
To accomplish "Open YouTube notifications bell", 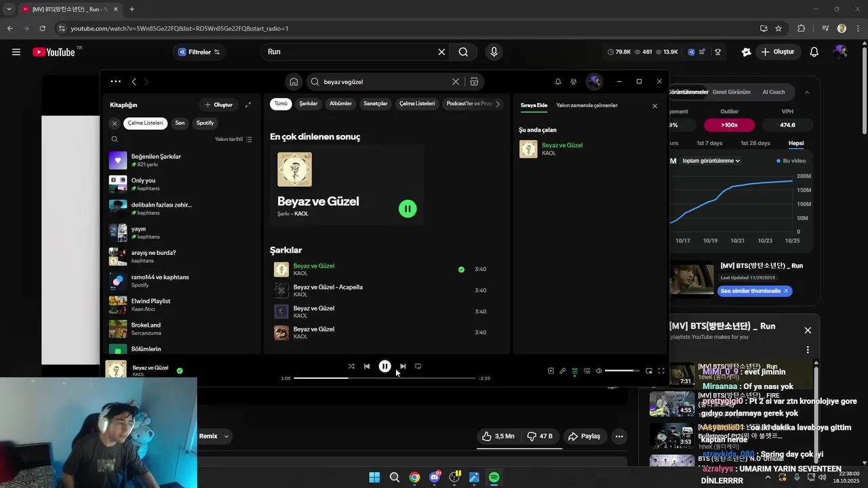I will point(814,52).
